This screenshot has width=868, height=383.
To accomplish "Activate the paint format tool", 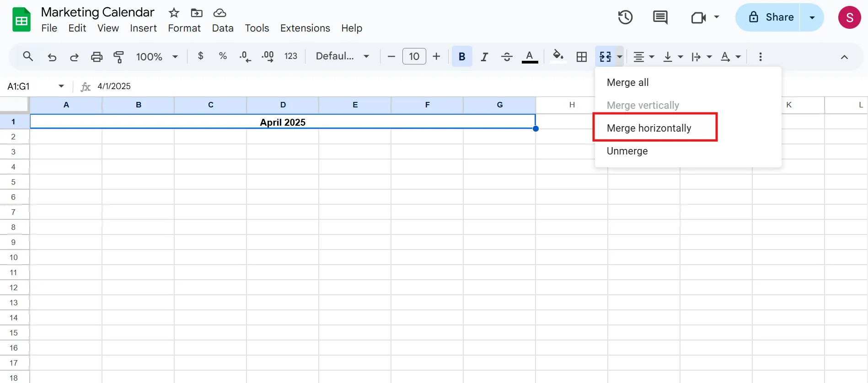I will coord(119,57).
